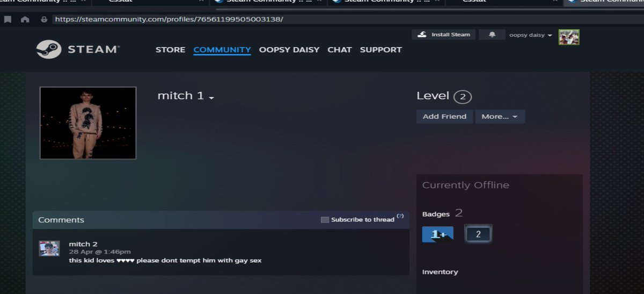Click the Level 2 badge circle

(463, 97)
